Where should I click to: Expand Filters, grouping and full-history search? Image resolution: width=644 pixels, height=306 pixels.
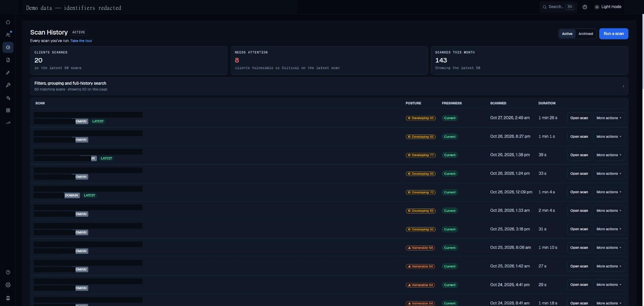point(329,86)
